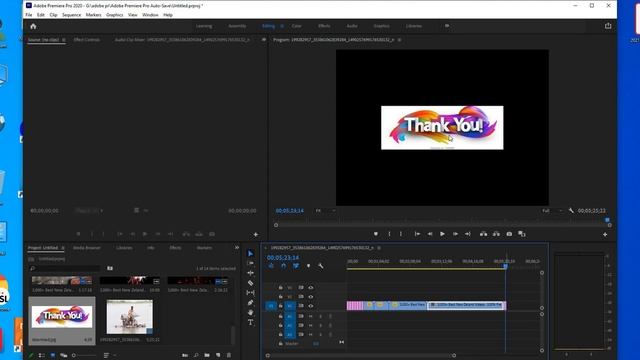
Task: Add a marker in the timeline header
Action: click(x=309, y=266)
